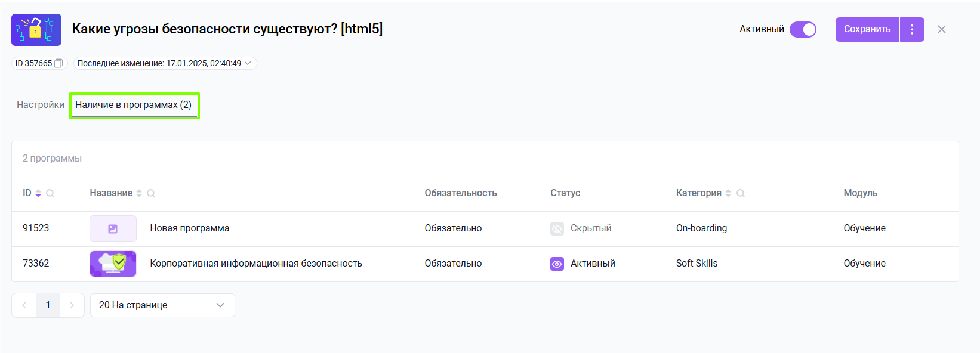Click the ID column sort arrows
Image resolution: width=980 pixels, height=353 pixels.
(38, 193)
